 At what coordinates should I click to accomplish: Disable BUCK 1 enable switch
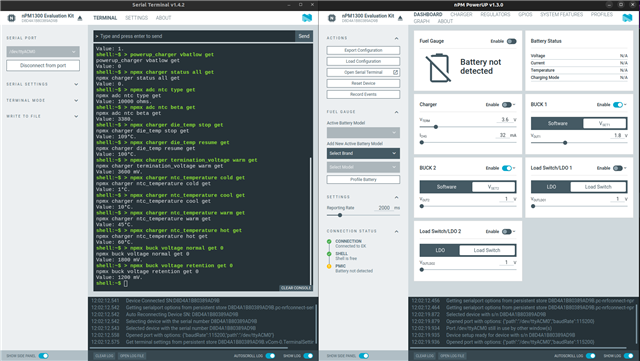(618, 105)
